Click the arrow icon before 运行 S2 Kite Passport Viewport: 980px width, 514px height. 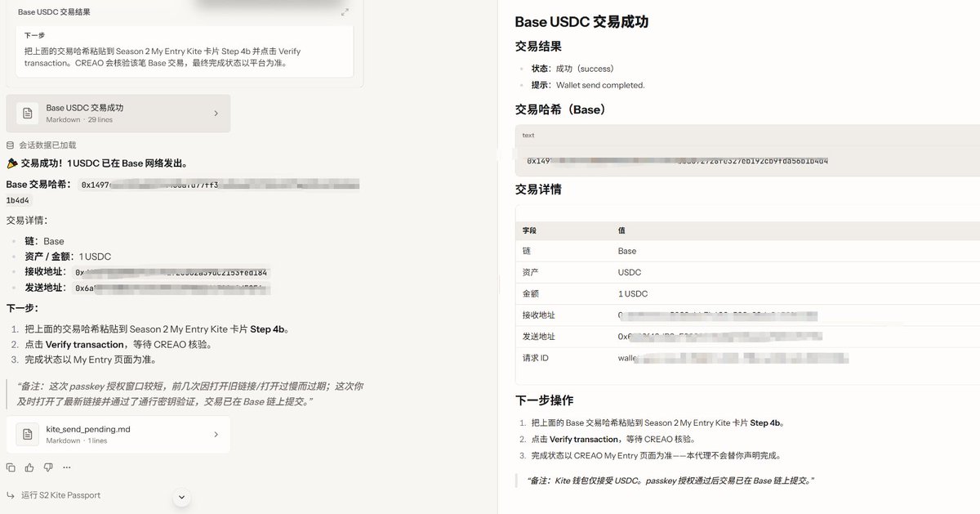coord(11,495)
